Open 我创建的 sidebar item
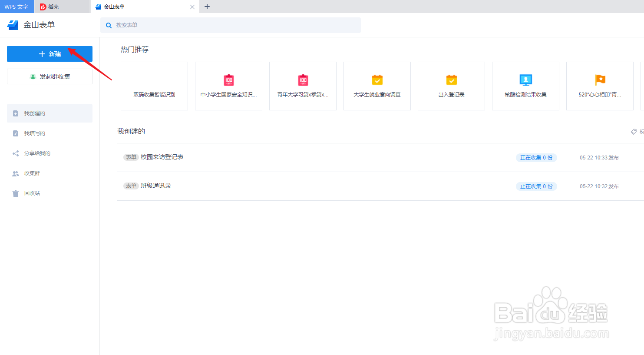This screenshot has height=355, width=644. 50,113
